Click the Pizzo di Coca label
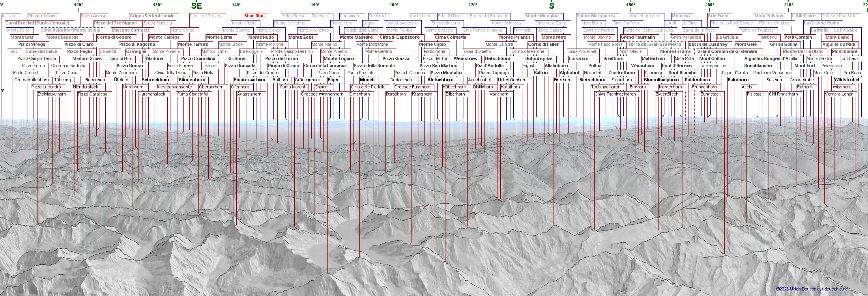This screenshot has height=296, width=868. click(43, 16)
